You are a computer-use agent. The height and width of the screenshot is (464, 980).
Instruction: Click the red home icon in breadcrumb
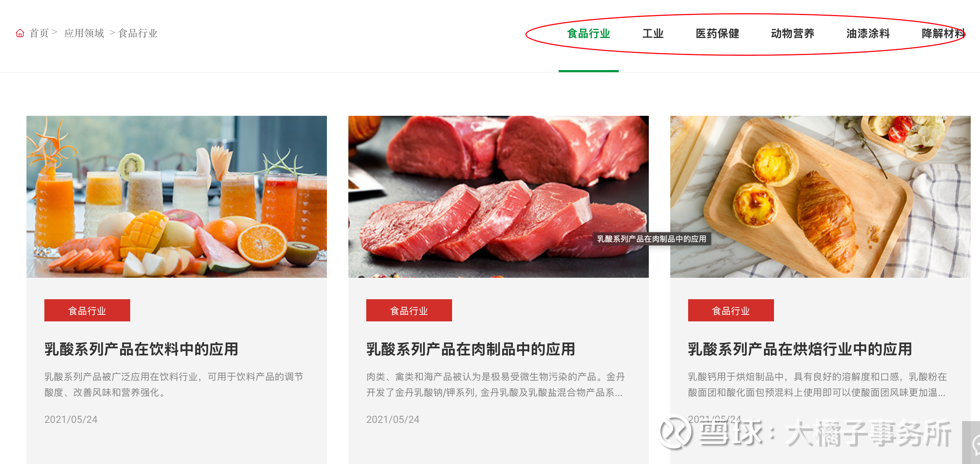point(20,34)
